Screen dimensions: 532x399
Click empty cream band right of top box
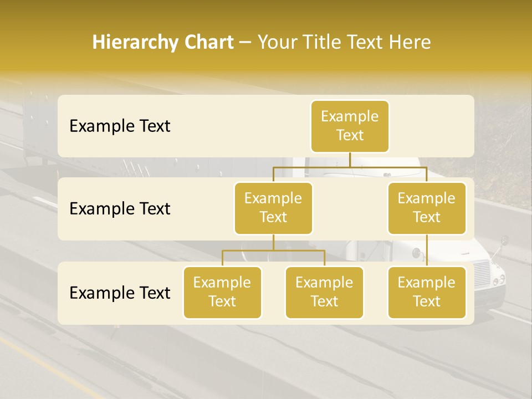point(432,126)
